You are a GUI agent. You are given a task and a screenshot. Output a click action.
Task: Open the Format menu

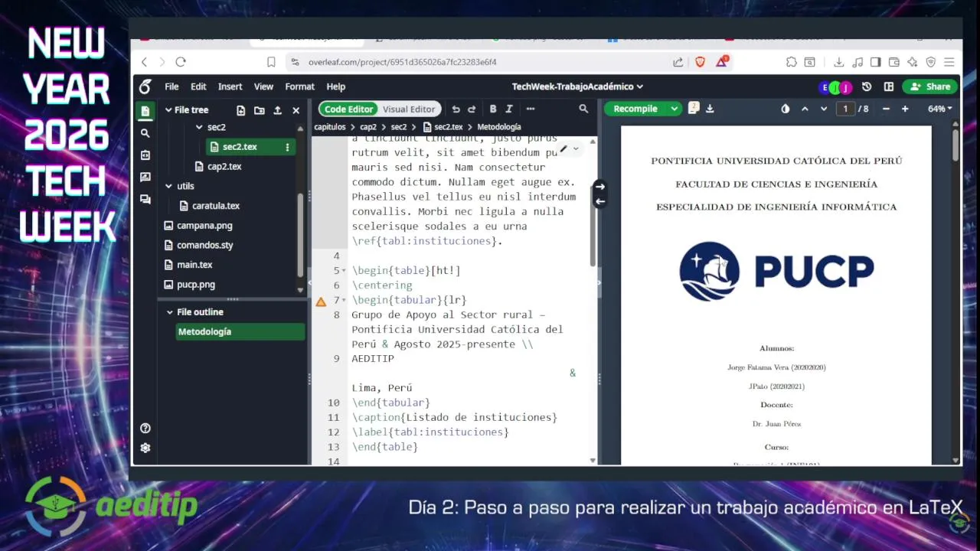(299, 86)
